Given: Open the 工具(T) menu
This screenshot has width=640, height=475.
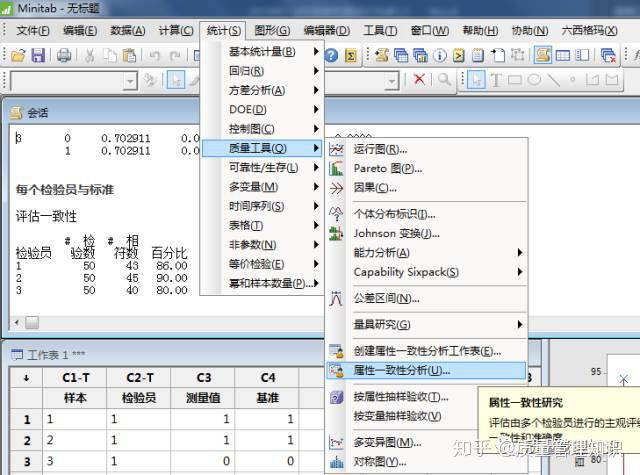Looking at the screenshot, I should tap(380, 31).
